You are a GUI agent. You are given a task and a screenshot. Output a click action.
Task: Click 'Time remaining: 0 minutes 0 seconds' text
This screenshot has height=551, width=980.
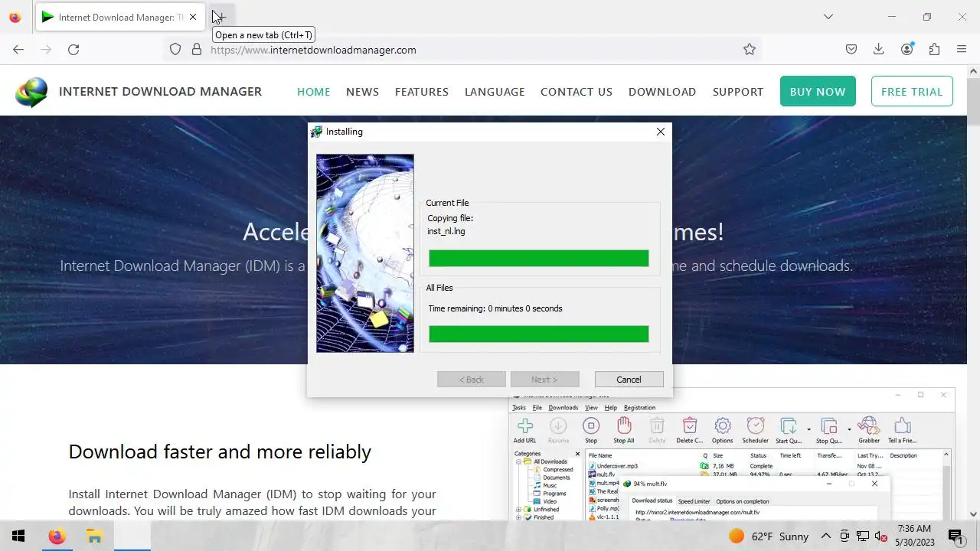495,308
